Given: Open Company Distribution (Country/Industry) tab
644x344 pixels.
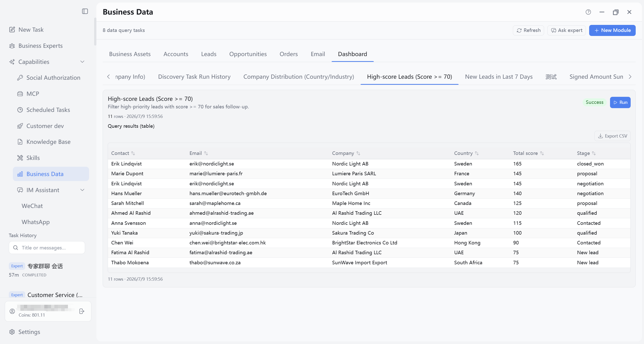Looking at the screenshot, I should click(299, 77).
